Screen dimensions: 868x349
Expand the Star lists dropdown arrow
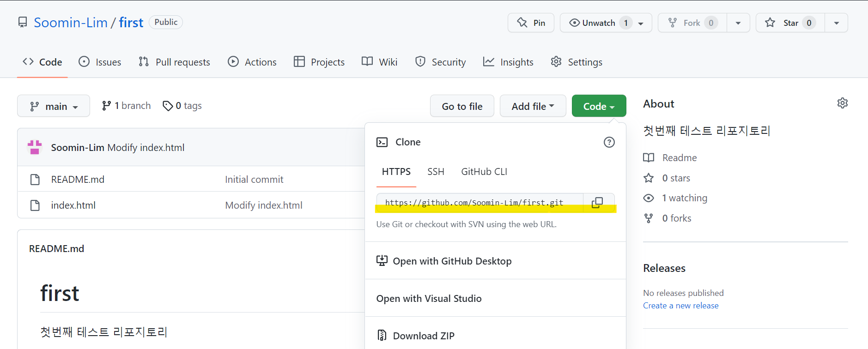click(x=836, y=23)
